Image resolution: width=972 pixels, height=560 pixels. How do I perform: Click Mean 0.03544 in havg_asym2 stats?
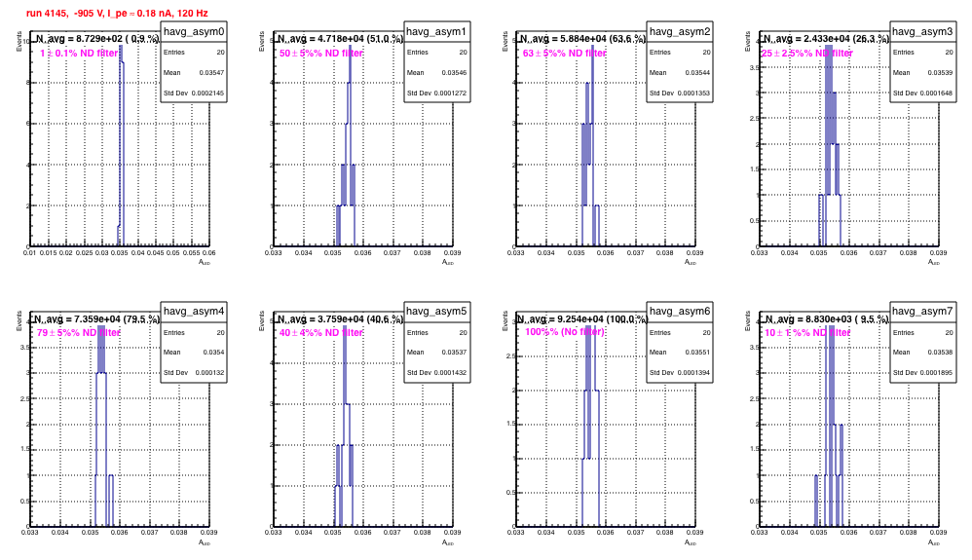tap(680, 73)
